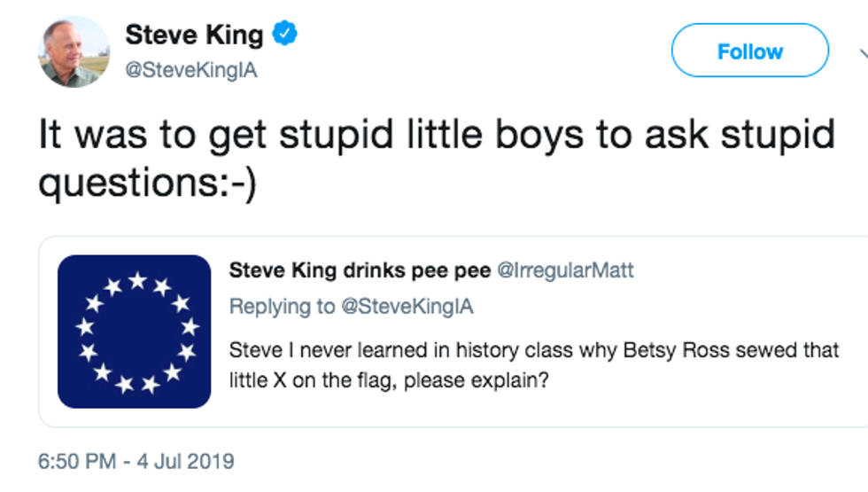The image size is (868, 492).
Task: Open the Steve King display name link
Action: [194, 35]
